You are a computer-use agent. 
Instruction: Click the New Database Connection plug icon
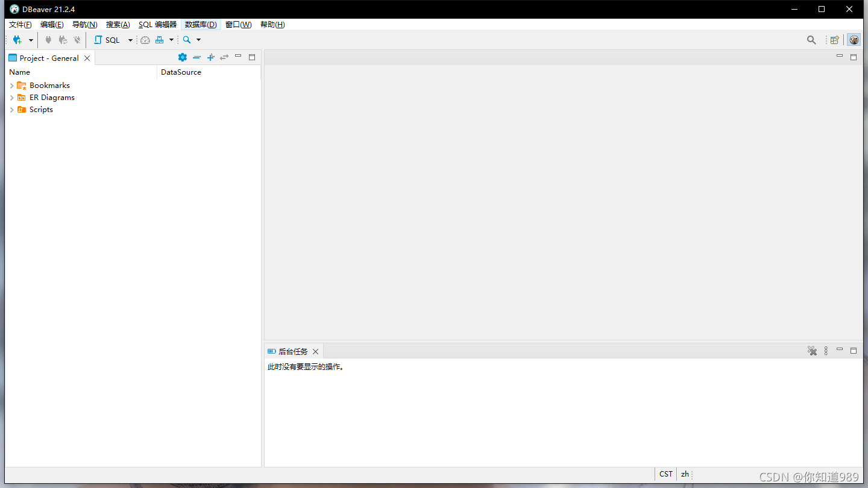[x=17, y=40]
